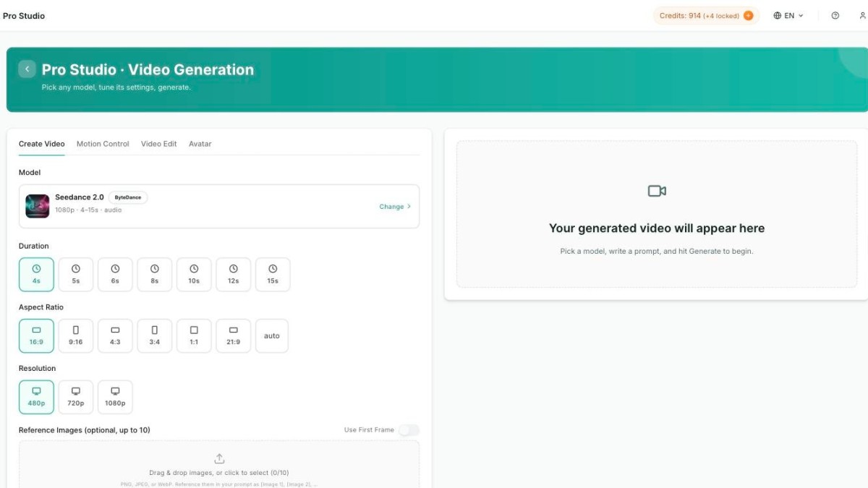Viewport: 868px width, 488px height.
Task: Open the EN language dropdown
Action: [788, 15]
